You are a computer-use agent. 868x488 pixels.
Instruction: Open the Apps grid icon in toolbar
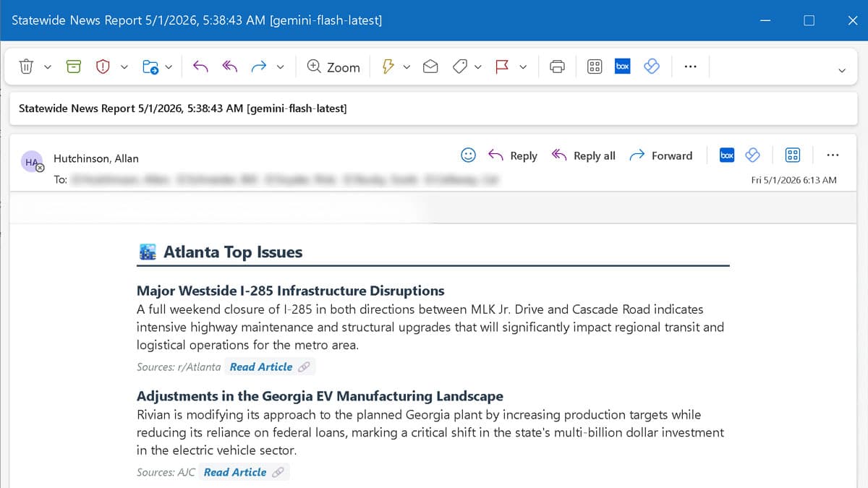[x=595, y=67]
